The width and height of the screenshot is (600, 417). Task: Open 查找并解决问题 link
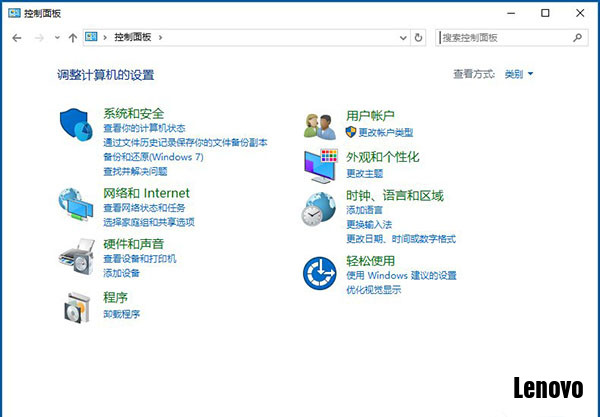click(x=135, y=171)
